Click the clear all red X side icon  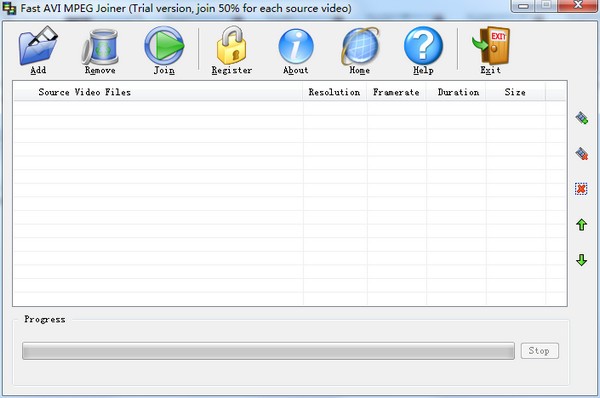(x=581, y=189)
